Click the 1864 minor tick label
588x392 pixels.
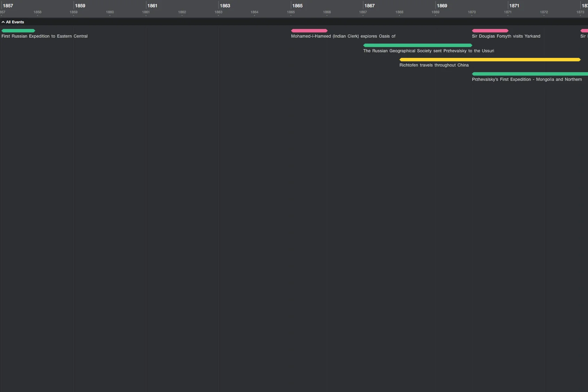254,12
